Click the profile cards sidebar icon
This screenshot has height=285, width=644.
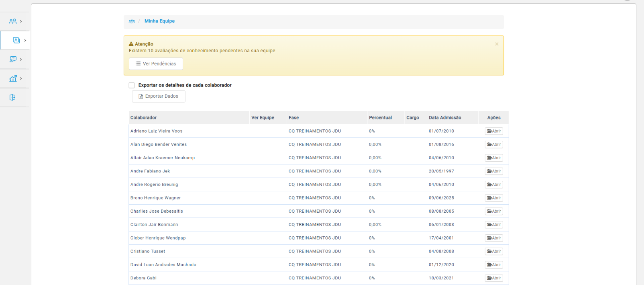[x=16, y=40]
